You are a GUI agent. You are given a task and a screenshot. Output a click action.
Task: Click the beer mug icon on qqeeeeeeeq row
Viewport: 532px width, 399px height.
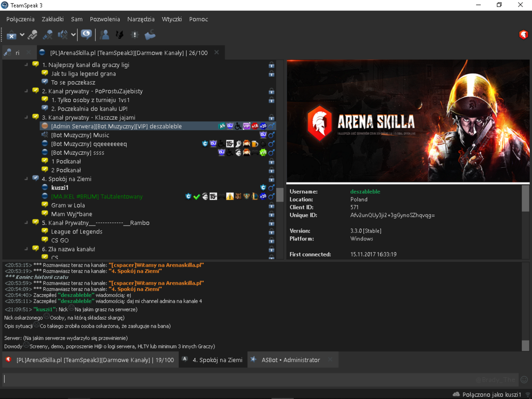(255, 144)
